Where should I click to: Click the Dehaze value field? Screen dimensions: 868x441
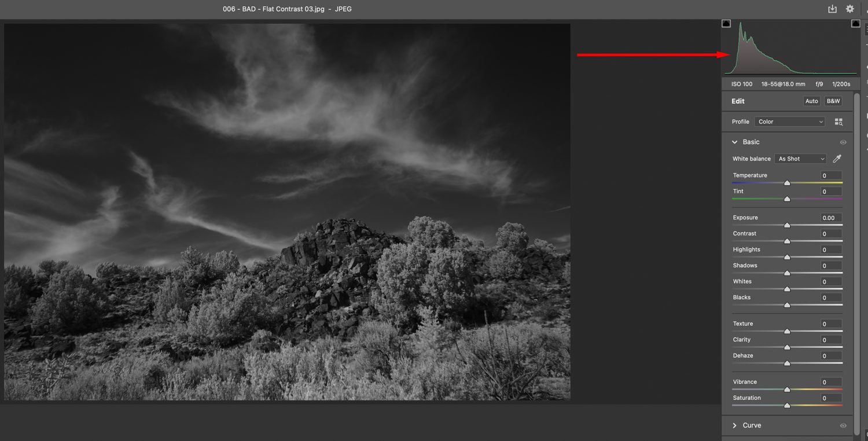[831, 356]
